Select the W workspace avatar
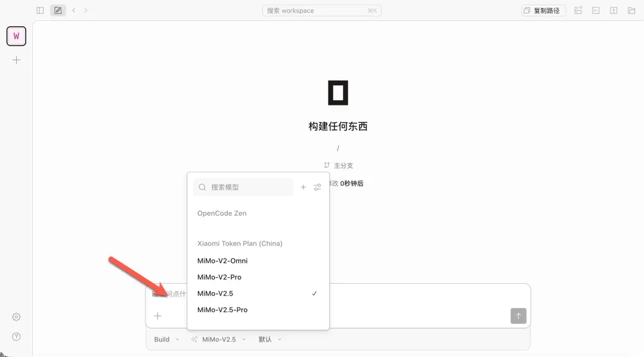This screenshot has width=644, height=357. coord(17,36)
